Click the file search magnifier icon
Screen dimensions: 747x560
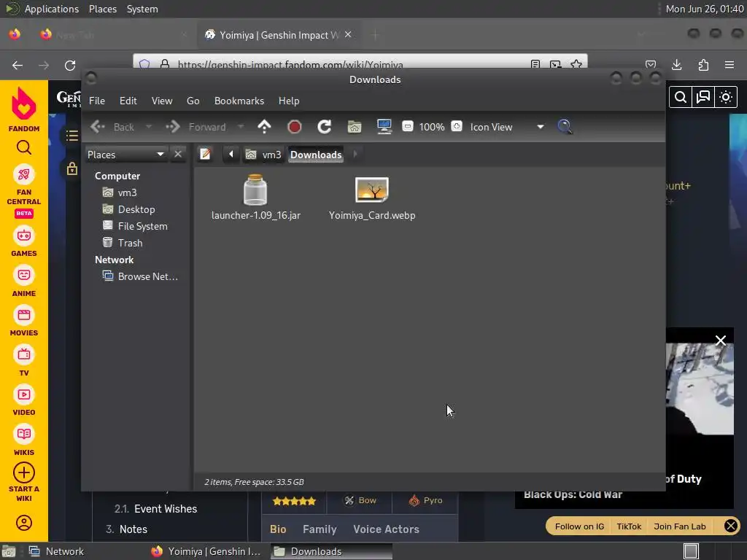tap(565, 127)
